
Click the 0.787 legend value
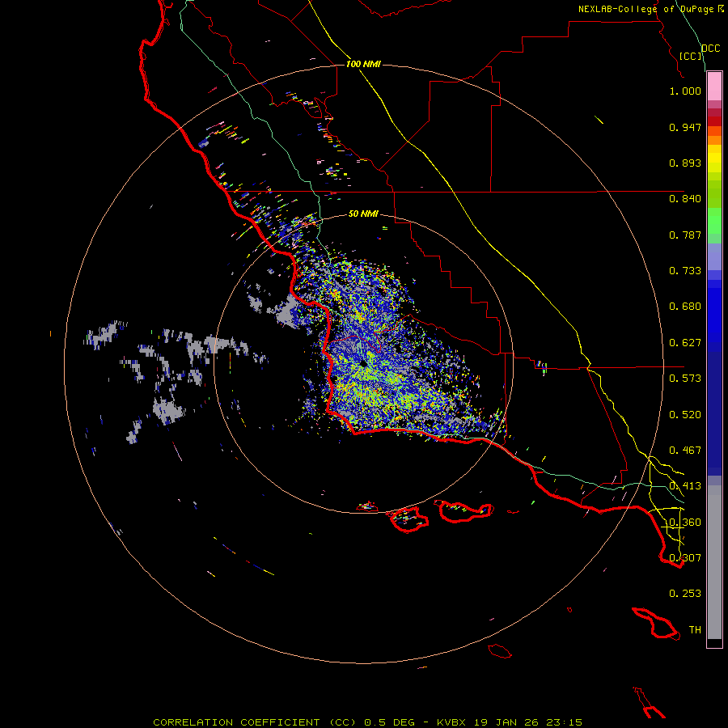[x=685, y=235]
